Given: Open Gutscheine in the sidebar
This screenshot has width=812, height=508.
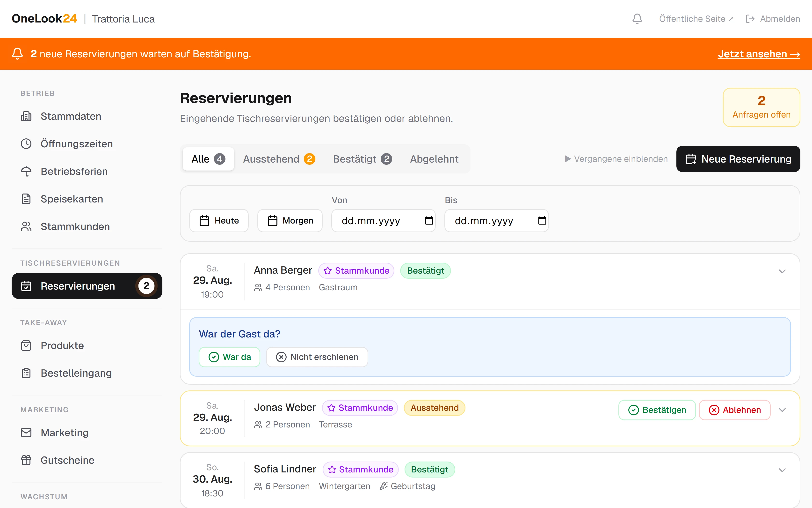Looking at the screenshot, I should (x=87, y=460).
